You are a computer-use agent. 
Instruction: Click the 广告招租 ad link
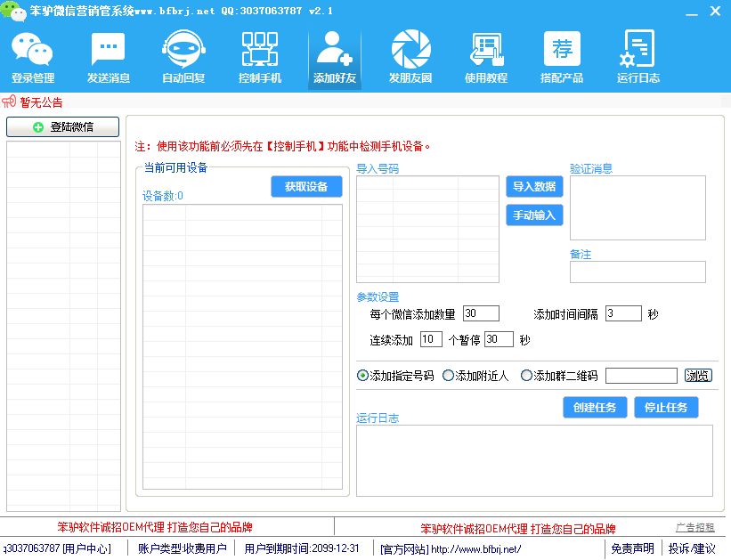coord(694,527)
